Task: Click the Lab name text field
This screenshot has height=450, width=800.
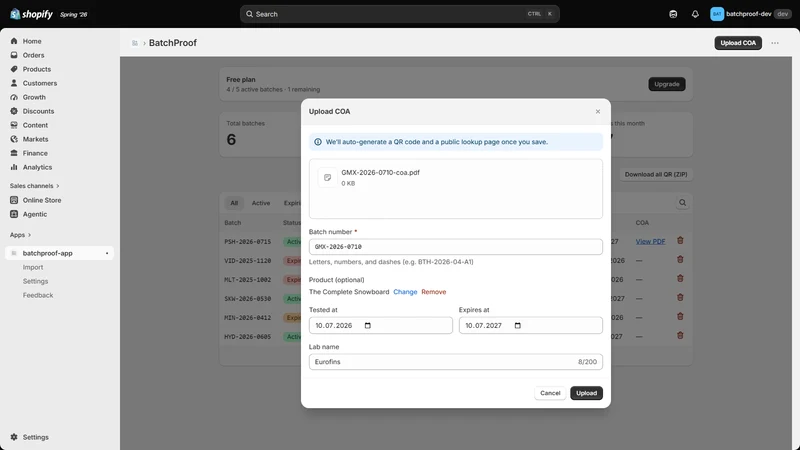Action: [x=456, y=362]
